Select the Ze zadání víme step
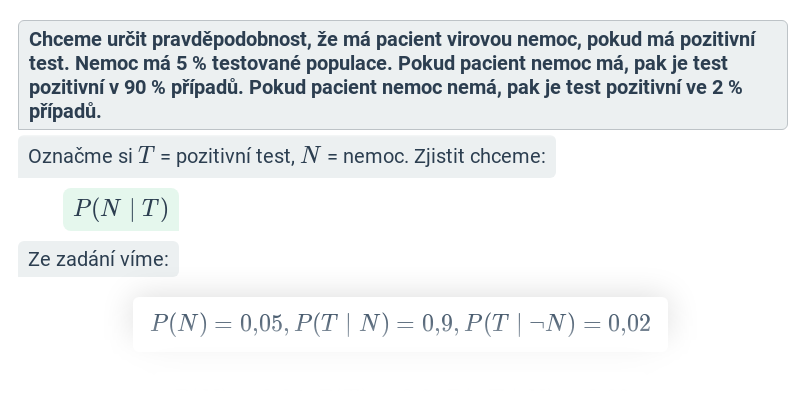 (x=98, y=259)
